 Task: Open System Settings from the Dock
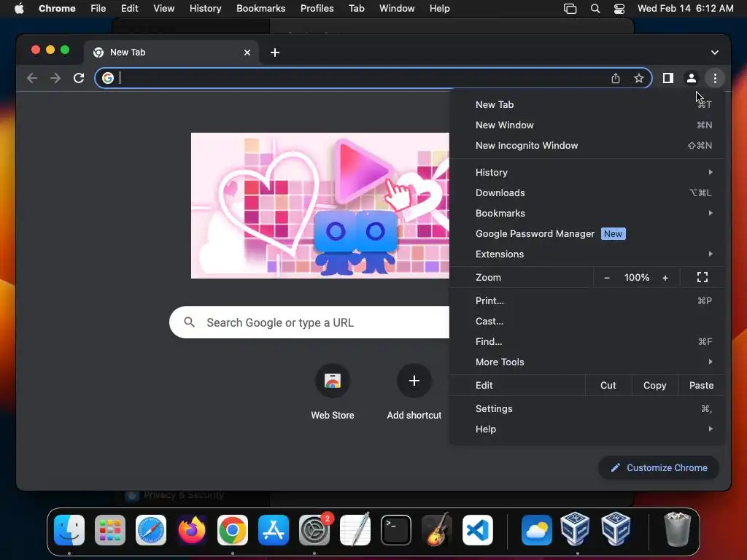[314, 530]
